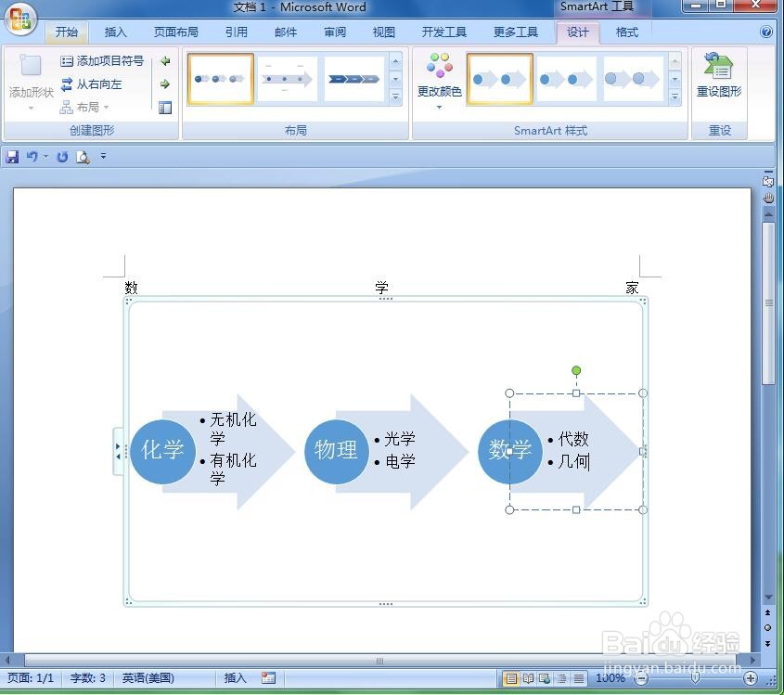784x695 pixels.
Task: Click the 数学 circle shape
Action: click(510, 452)
